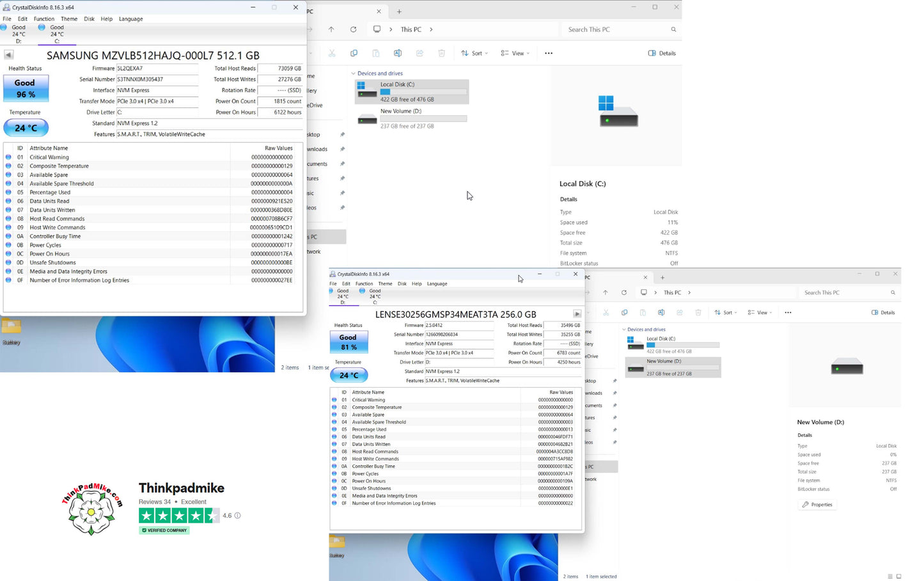Viewport: 924px width, 581px height.
Task: Click 24 °C temperature button in LENSE30256 window
Action: [x=349, y=375]
